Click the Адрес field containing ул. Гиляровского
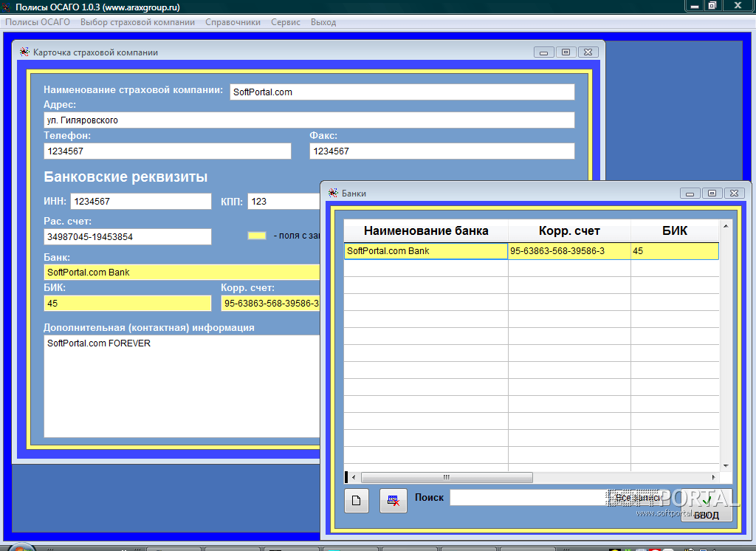The height and width of the screenshot is (551, 756). (x=309, y=120)
